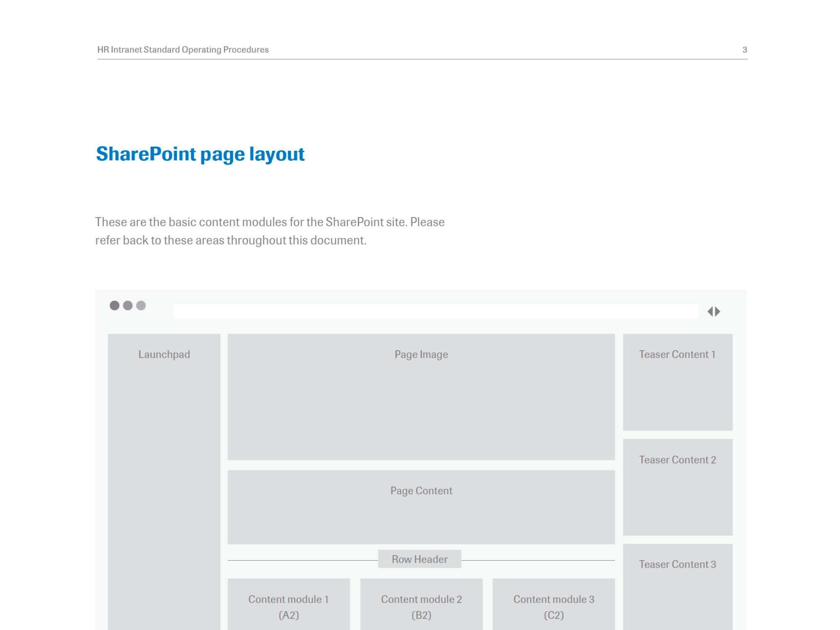Viewport: 840px width, 630px height.
Task: Click the third light-gray window dot
Action: click(141, 305)
